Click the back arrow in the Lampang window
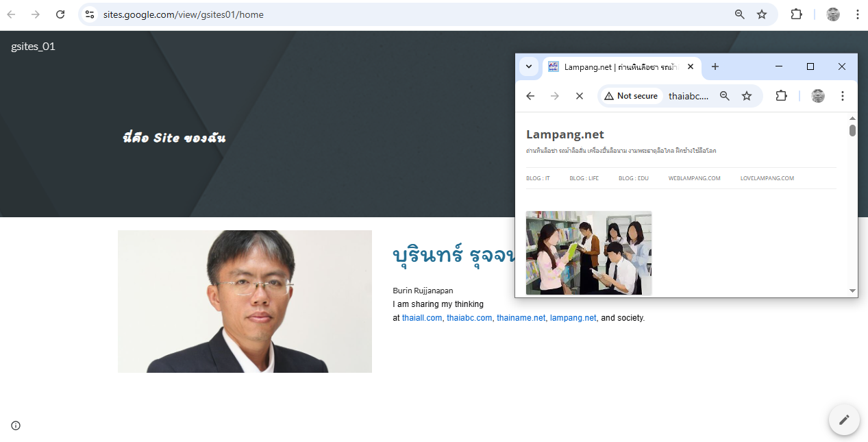Image resolution: width=868 pixels, height=442 pixels. [530, 96]
